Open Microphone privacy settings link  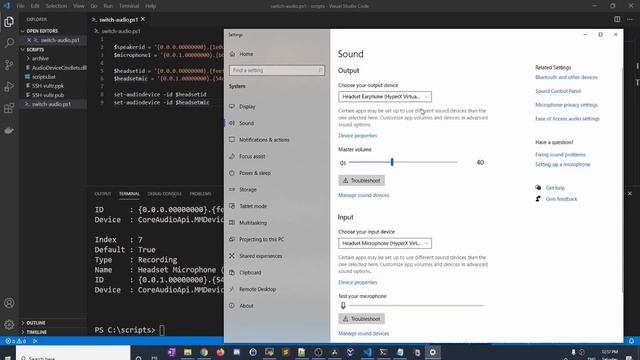pyautogui.click(x=567, y=105)
